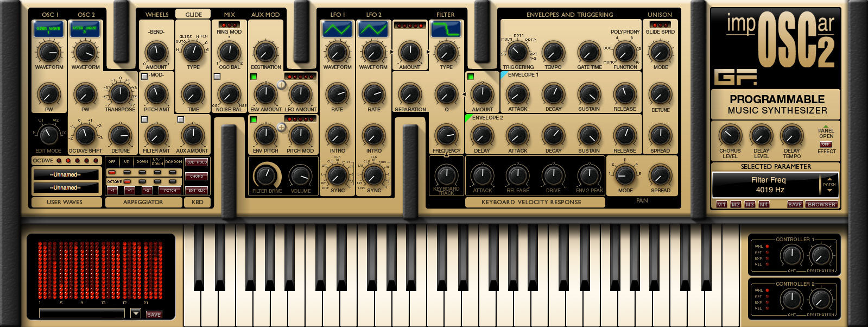Click the OSC 1 User Wave display
The height and width of the screenshot is (327, 868).
pos(48,29)
